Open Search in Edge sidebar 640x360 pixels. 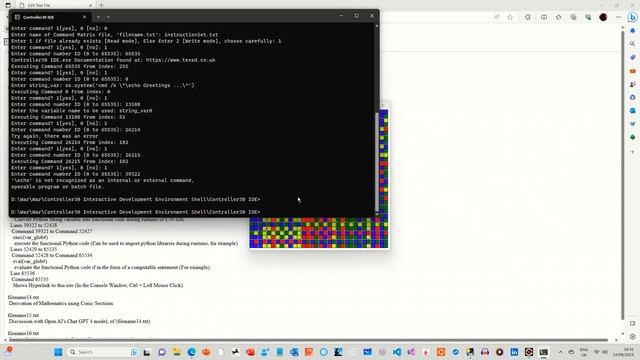633,44
